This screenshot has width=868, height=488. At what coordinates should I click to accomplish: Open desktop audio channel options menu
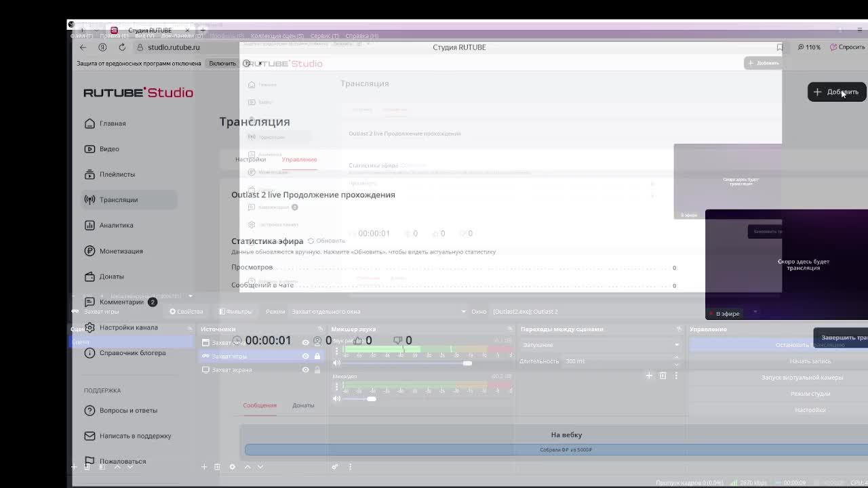click(x=336, y=351)
